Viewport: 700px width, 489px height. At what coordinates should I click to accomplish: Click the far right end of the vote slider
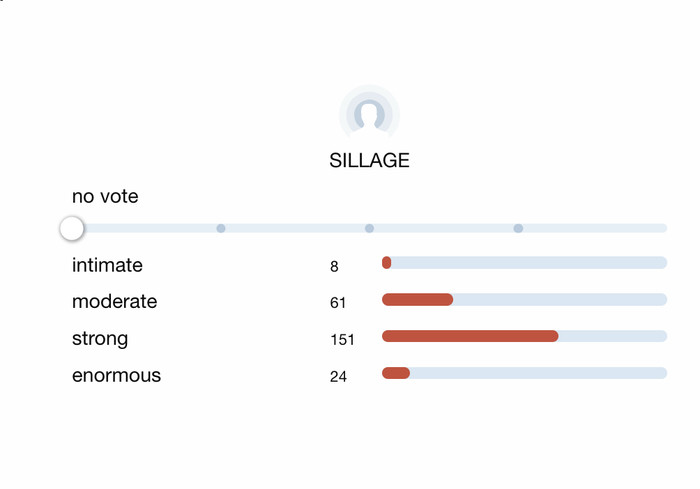663,229
